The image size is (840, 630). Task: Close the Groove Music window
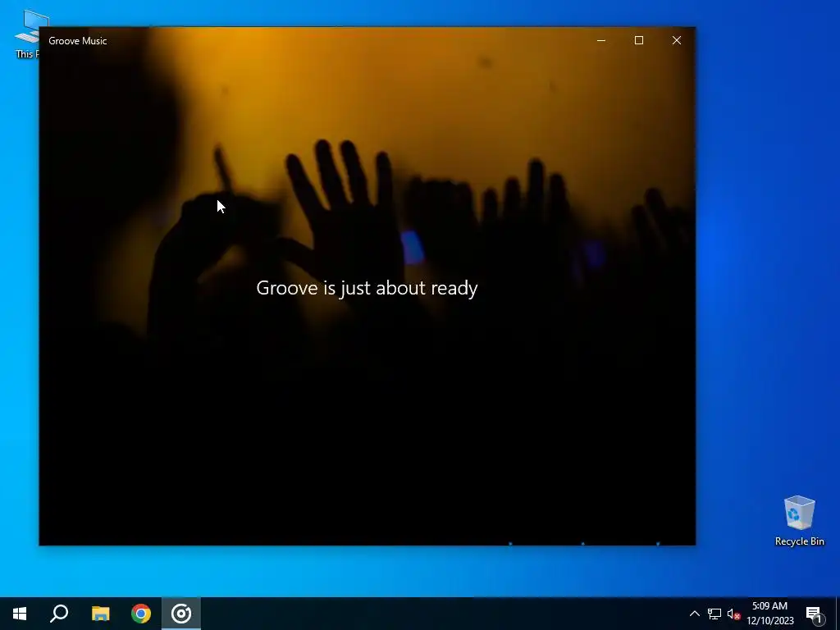point(677,41)
